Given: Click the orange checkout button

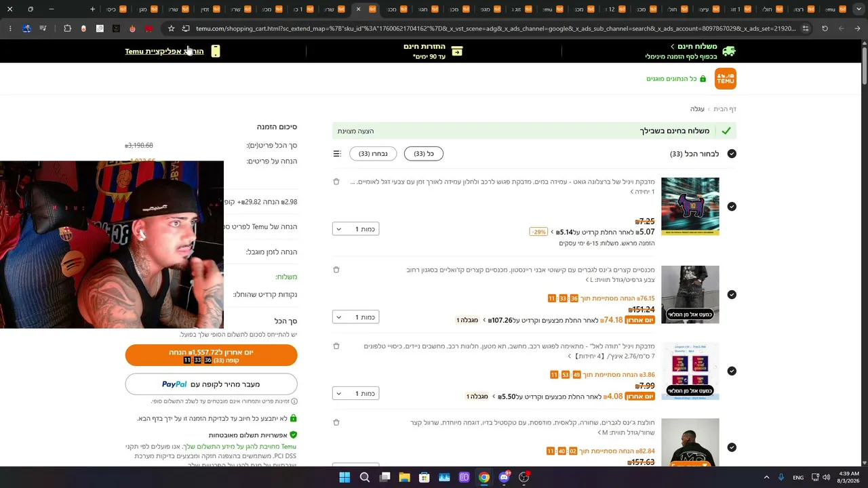Looking at the screenshot, I should 211,356.
